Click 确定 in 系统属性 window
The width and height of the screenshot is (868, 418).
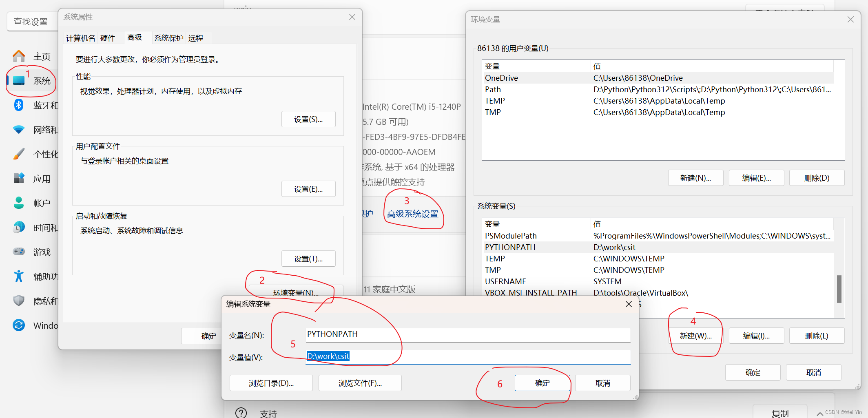coord(202,336)
